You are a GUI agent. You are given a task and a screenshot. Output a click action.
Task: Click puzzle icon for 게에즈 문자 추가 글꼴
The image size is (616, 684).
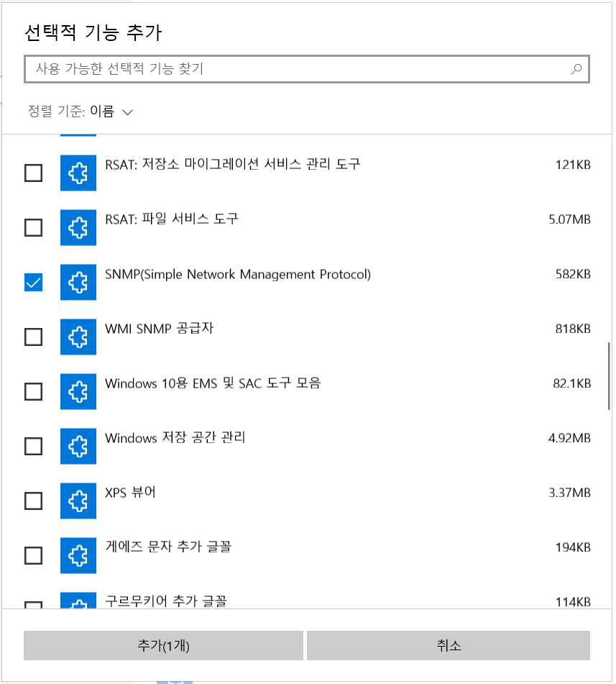pyautogui.click(x=78, y=555)
